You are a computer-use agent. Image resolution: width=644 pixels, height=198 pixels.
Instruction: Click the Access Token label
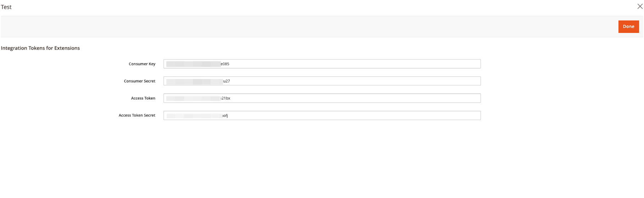point(143,98)
